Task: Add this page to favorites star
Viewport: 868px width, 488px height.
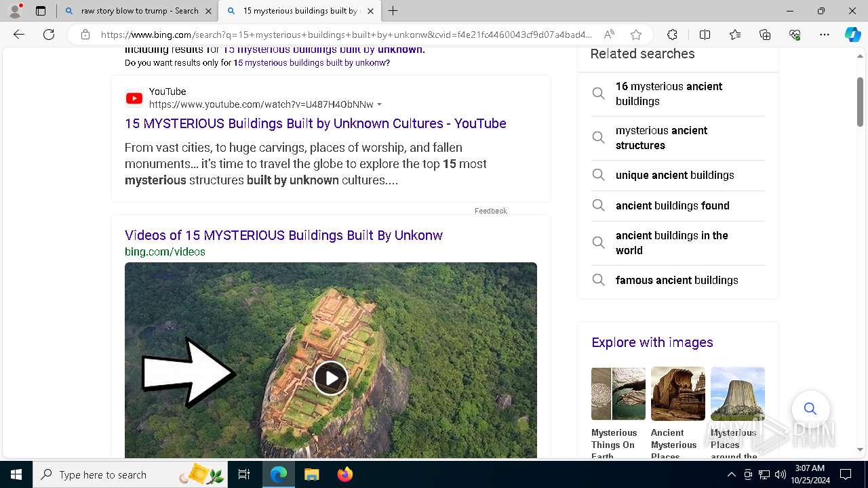Action: (x=635, y=35)
